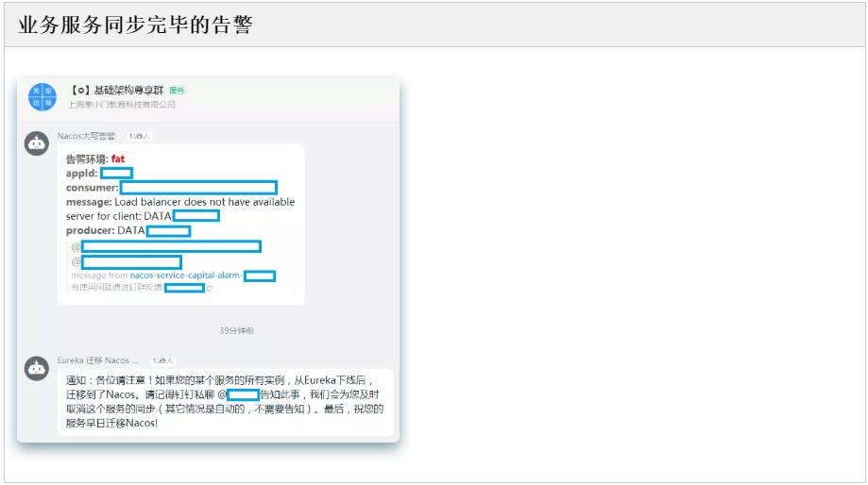Click the Nacos大写告警 sender name
868x485 pixels.
pos(86,136)
